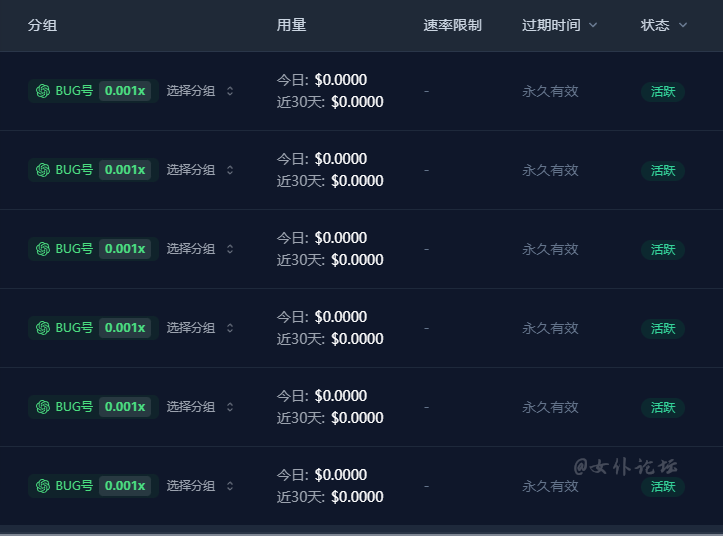Click the 活跃 status badge in first row
Screen dimensions: 723x536
coord(663,91)
